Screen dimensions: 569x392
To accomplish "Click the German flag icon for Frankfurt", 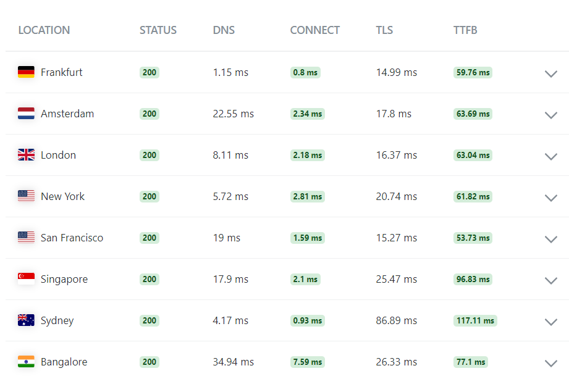I will (26, 72).
